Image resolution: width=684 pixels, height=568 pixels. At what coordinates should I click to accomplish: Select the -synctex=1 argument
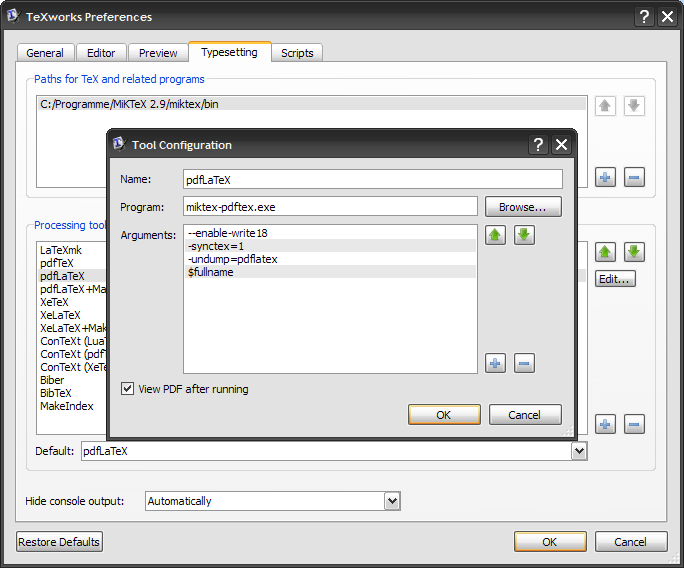point(330,246)
